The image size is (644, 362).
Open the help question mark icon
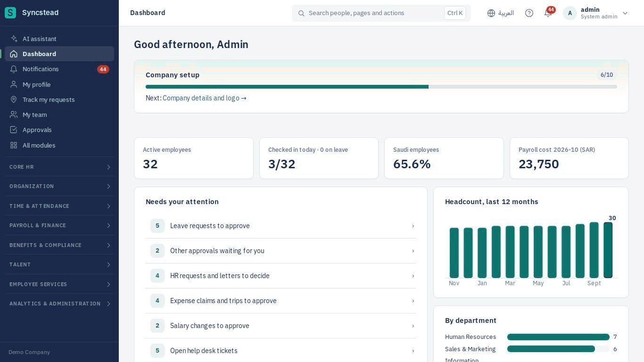[x=529, y=13]
